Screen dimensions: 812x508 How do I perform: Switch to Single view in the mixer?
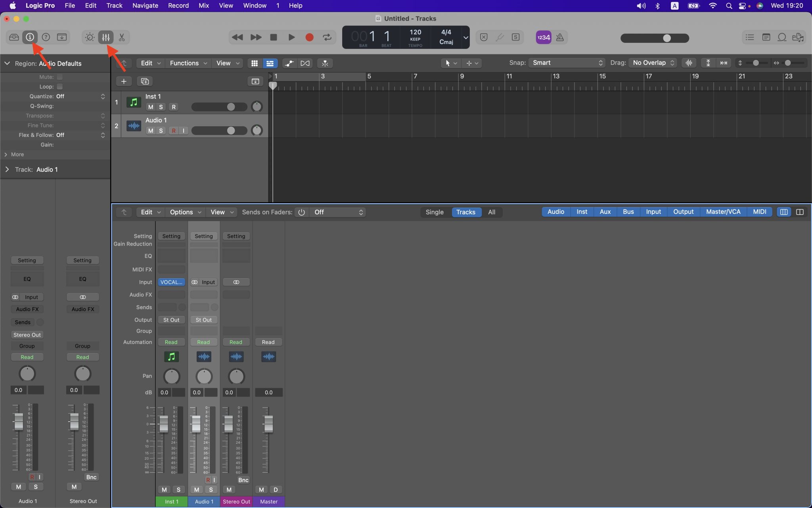[x=434, y=212]
